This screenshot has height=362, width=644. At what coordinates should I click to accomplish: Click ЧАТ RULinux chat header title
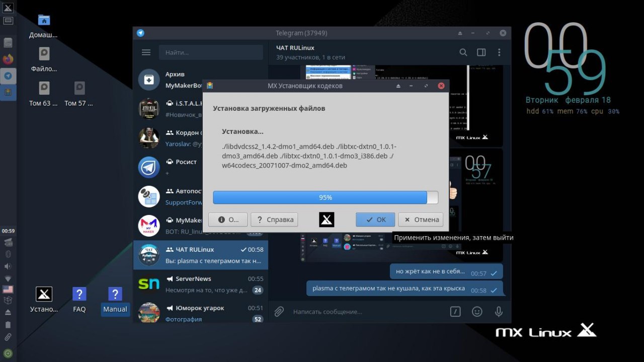(x=295, y=48)
